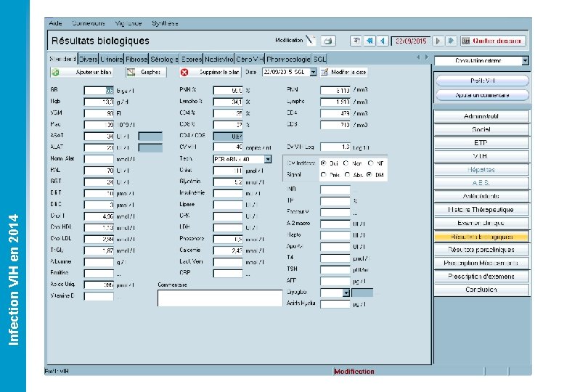Click the GB value field
The height and width of the screenshot is (392, 588).
pos(99,91)
